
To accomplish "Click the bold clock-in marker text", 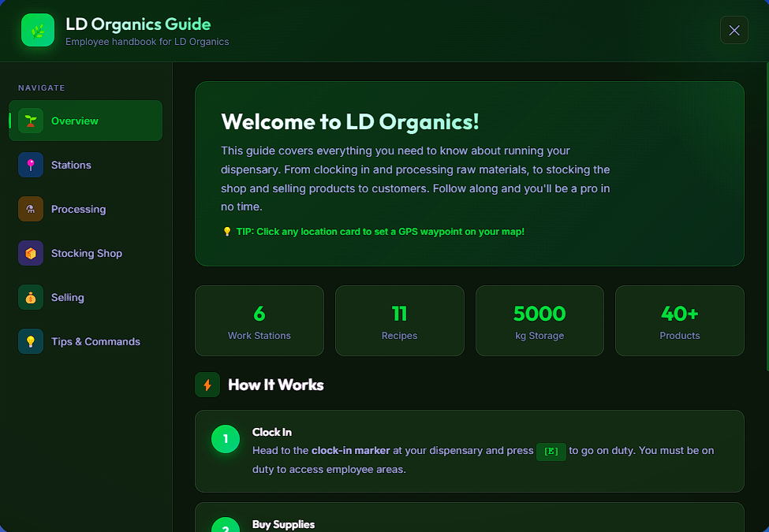I will coord(351,451).
